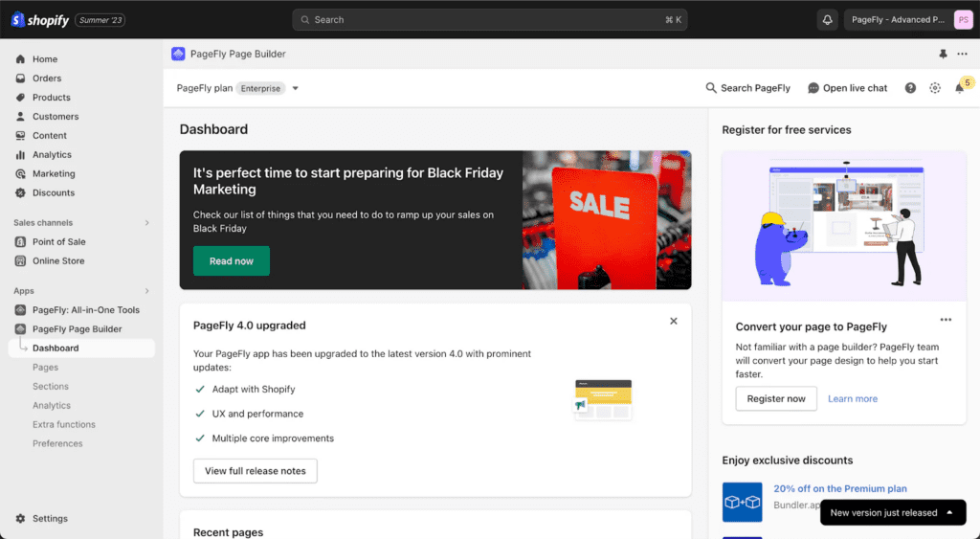Expand the Apps section chevron
This screenshot has width=980, height=539.
[146, 291]
